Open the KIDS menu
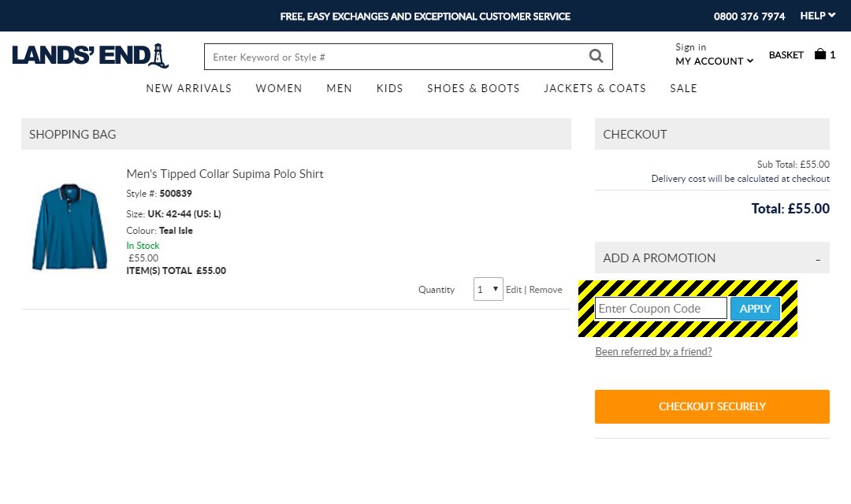851x504 pixels. pos(390,88)
